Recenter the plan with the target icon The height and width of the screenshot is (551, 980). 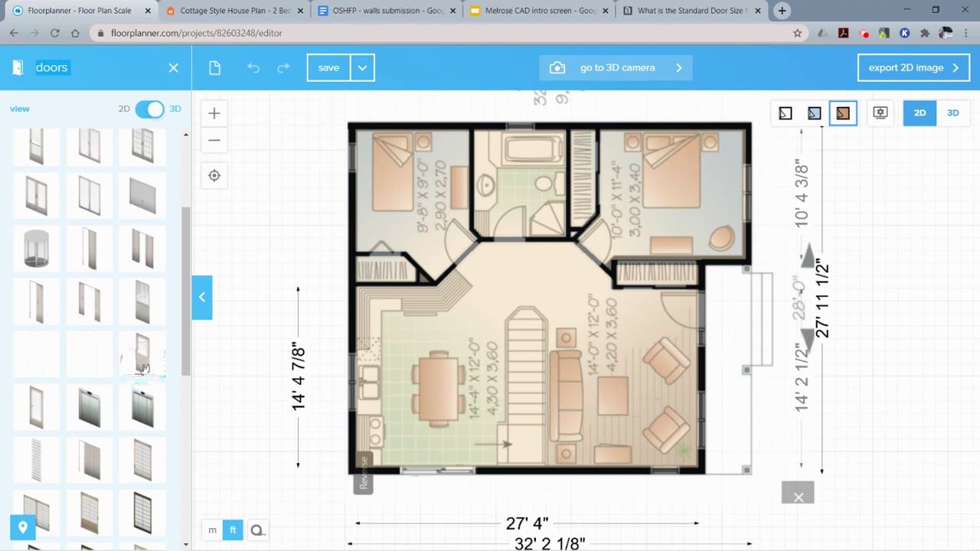pyautogui.click(x=214, y=175)
